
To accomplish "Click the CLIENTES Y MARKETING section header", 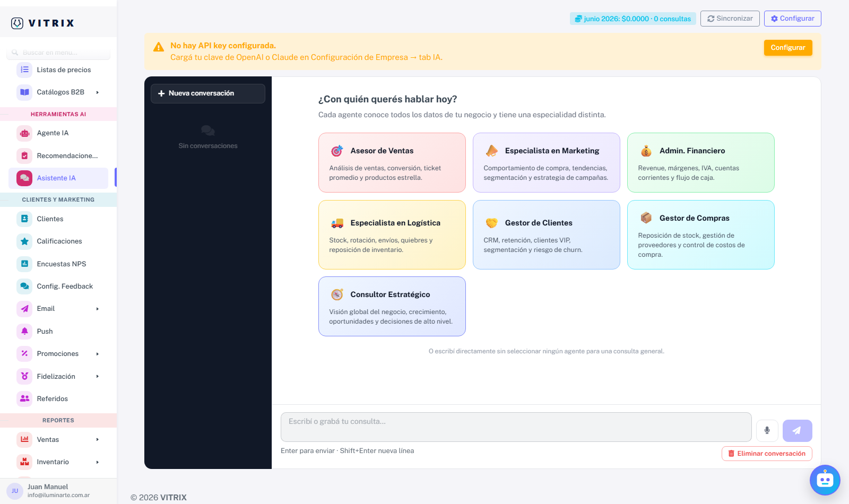I will pyautogui.click(x=58, y=199).
